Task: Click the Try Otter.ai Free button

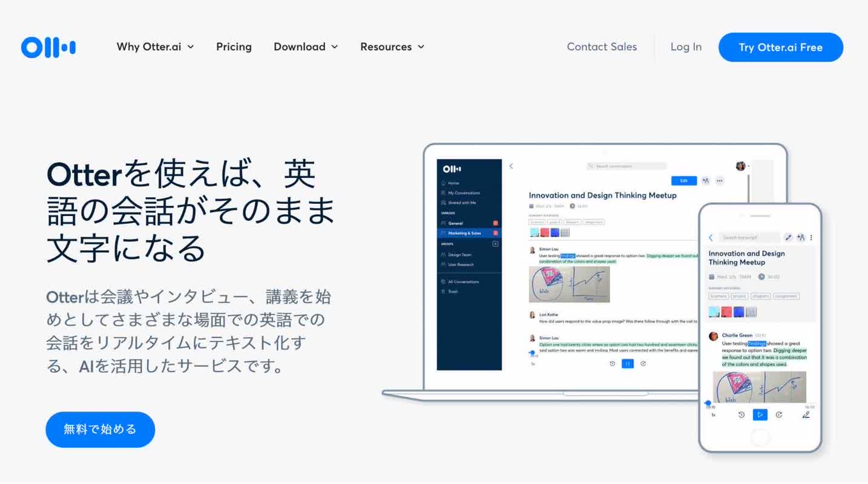Action: tap(781, 47)
